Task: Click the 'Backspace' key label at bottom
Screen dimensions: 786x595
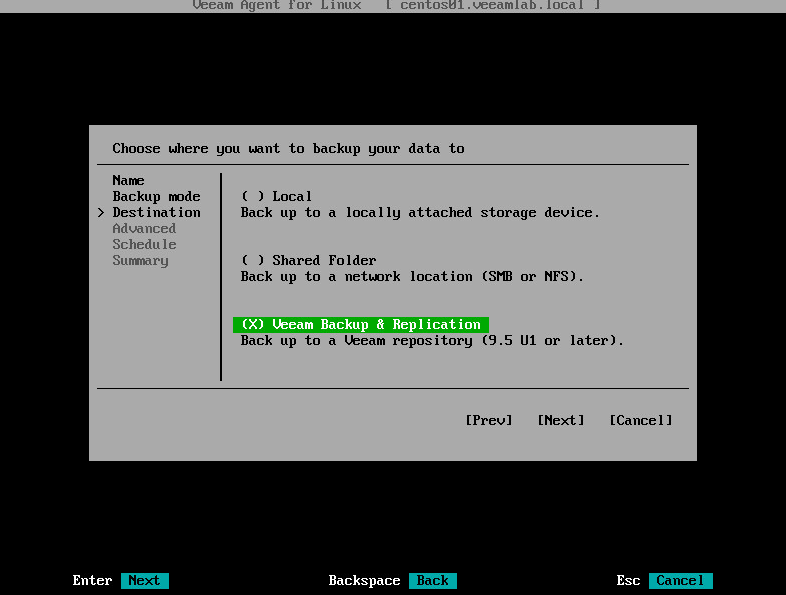Action: coord(364,580)
